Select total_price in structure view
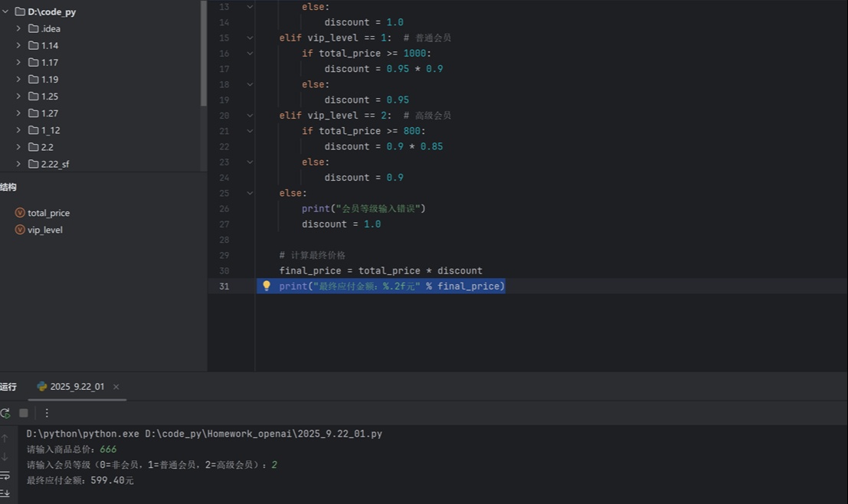 (x=42, y=213)
